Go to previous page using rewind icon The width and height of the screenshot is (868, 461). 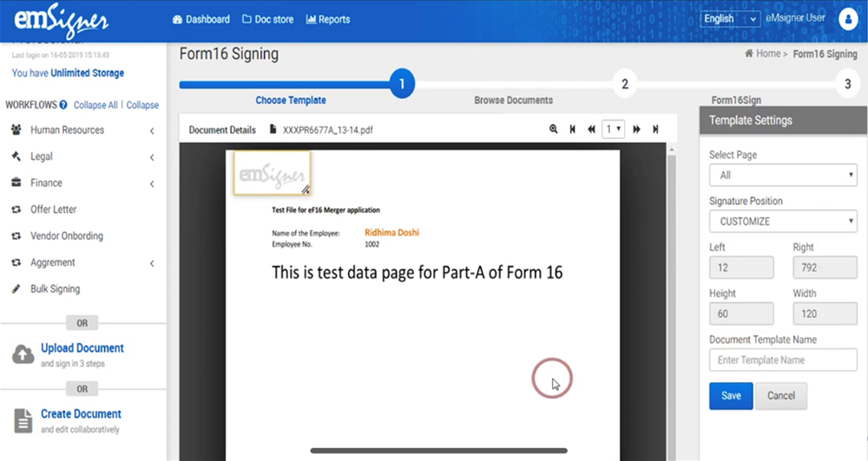[x=591, y=129]
